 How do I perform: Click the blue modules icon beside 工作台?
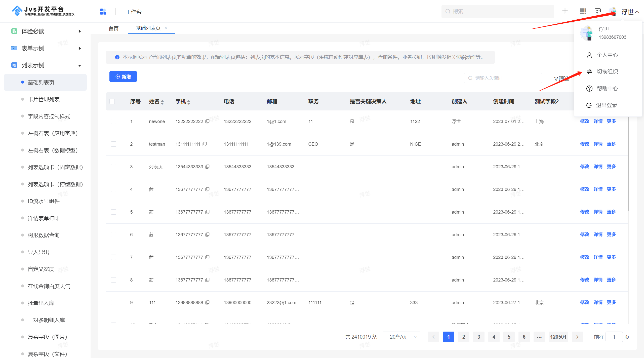(103, 12)
